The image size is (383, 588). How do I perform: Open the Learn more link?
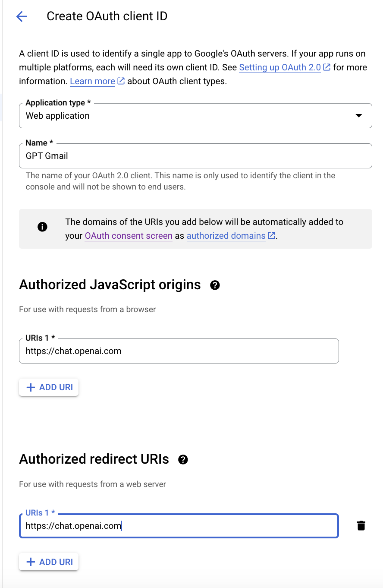[92, 81]
